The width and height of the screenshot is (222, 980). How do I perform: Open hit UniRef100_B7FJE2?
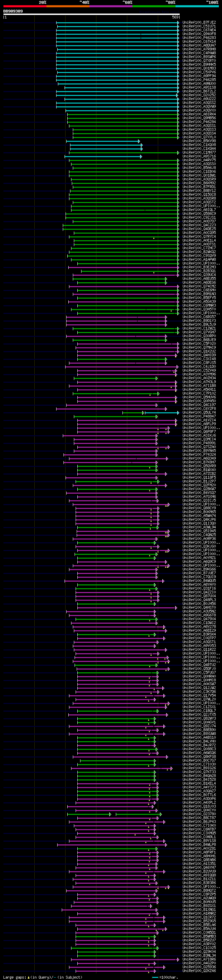[x=199, y=23]
